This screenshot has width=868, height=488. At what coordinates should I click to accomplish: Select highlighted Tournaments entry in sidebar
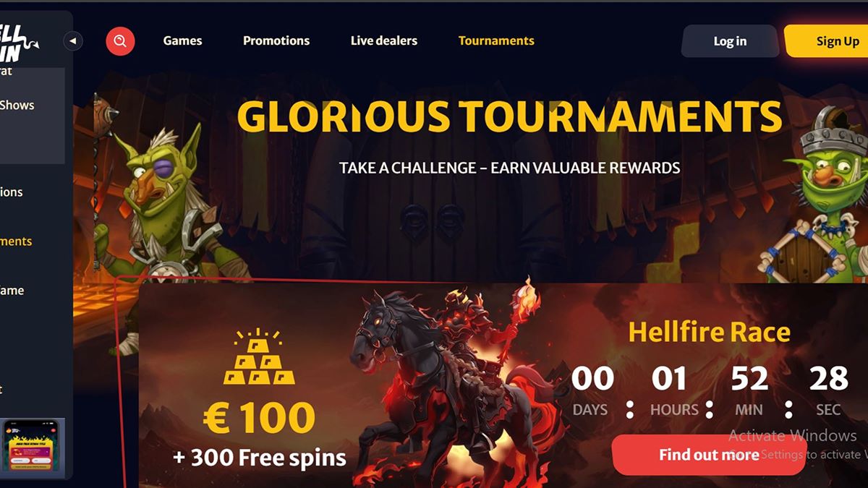coord(16,241)
